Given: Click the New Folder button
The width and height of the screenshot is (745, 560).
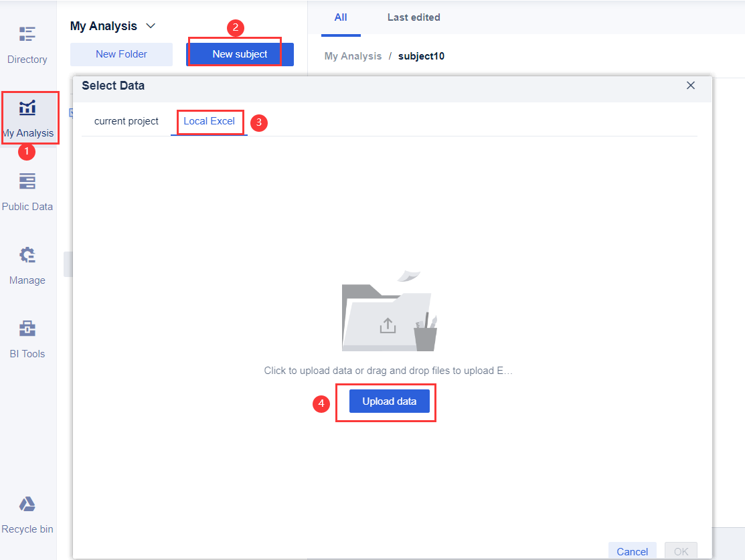Looking at the screenshot, I should 121,54.
